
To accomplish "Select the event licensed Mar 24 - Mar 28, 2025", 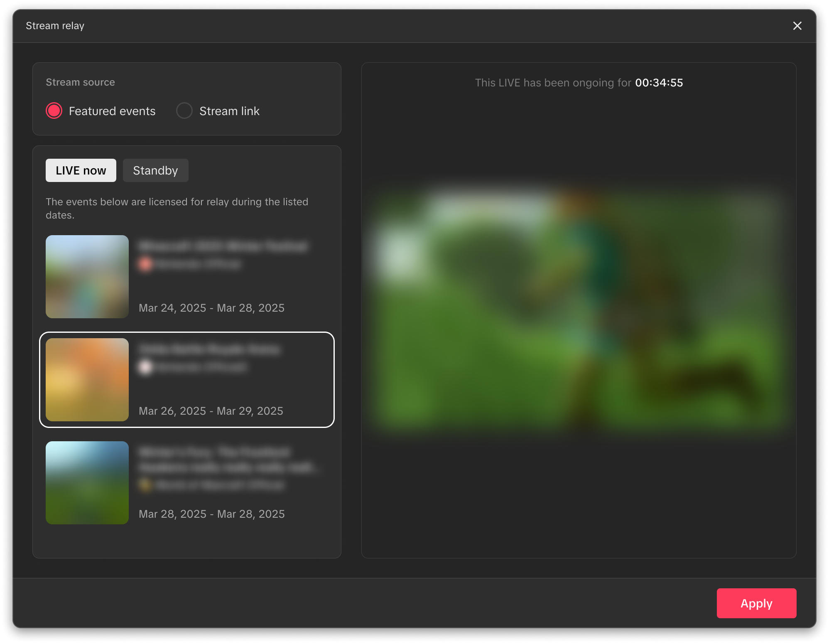I will pyautogui.click(x=186, y=277).
